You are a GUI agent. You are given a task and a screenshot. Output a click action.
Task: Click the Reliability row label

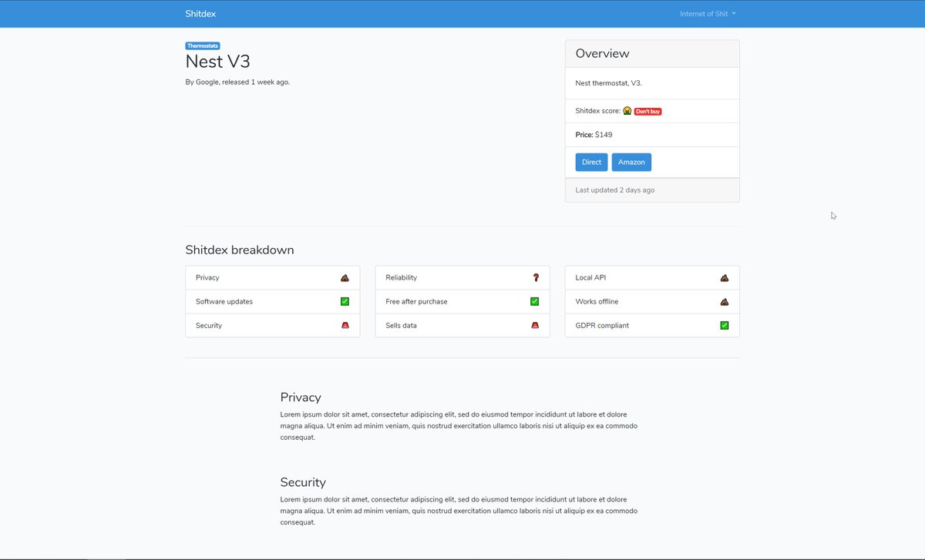point(401,277)
